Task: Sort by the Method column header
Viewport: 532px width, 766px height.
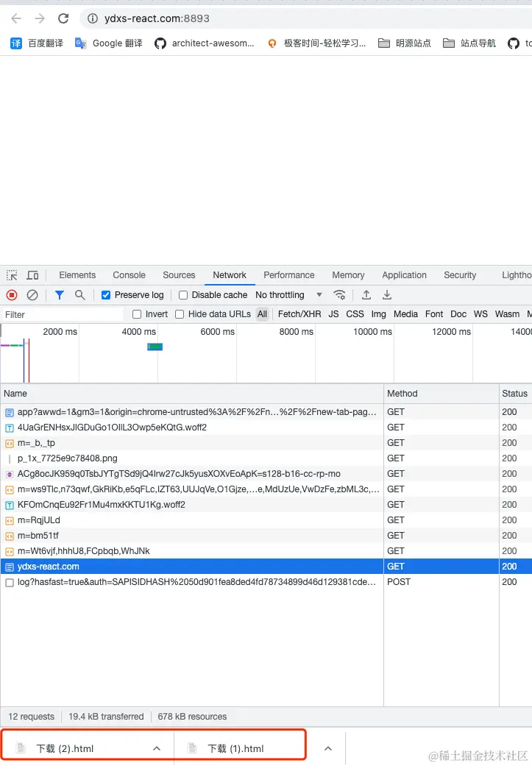Action: click(441, 394)
